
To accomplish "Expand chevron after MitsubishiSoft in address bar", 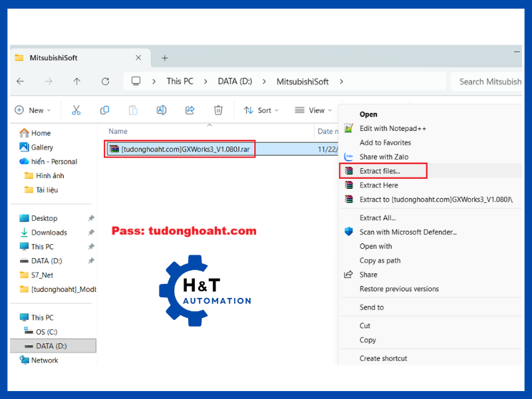I will 341,81.
